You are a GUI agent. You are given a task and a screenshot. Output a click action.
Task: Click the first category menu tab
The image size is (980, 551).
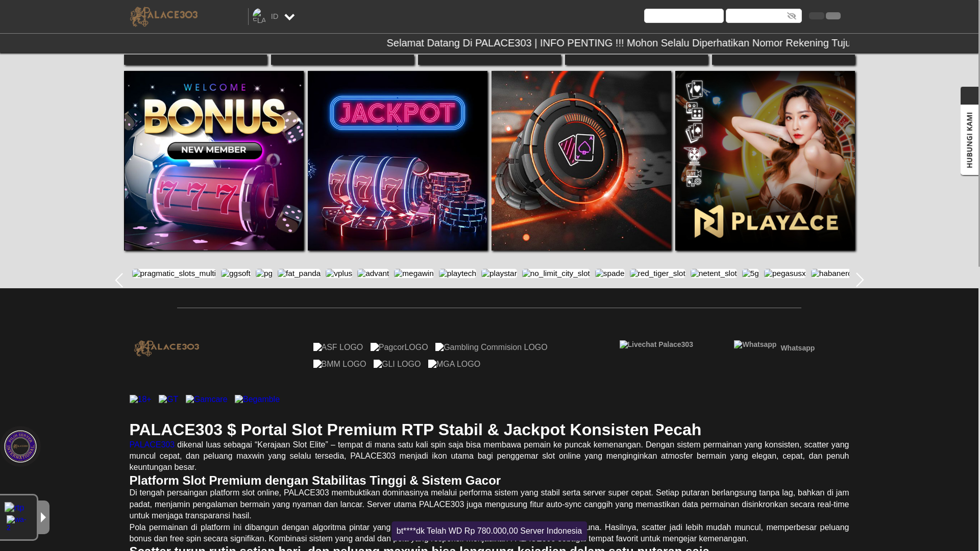tap(195, 60)
